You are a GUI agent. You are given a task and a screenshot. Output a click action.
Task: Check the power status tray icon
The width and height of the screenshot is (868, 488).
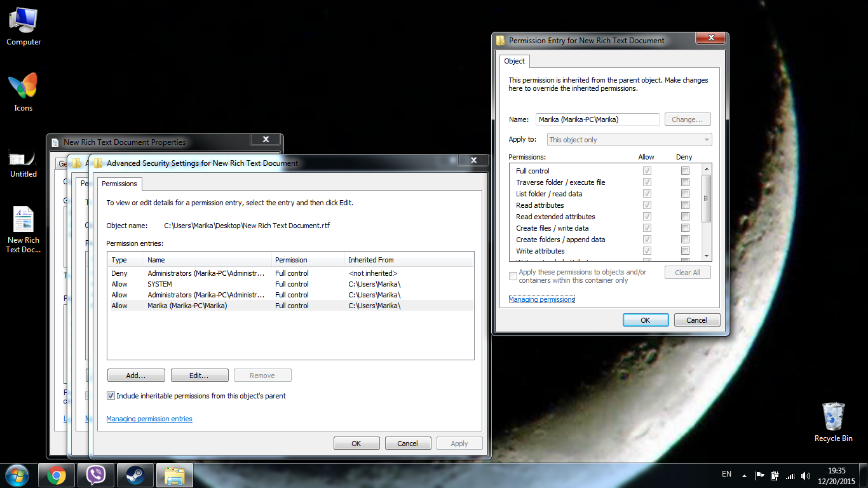coord(775,475)
